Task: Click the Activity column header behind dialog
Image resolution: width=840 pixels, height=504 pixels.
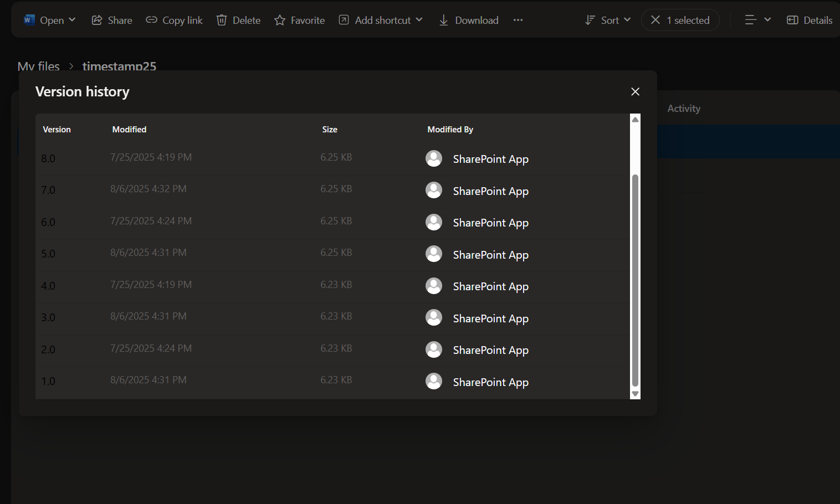Action: point(684,109)
